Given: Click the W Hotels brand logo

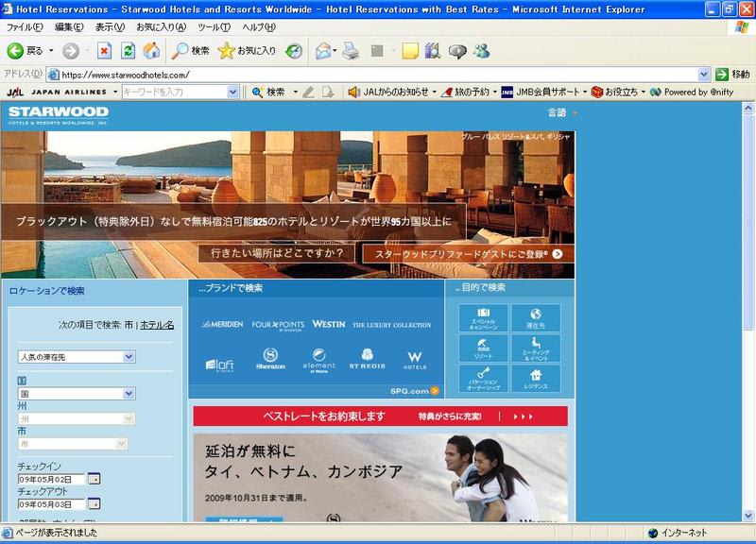Looking at the screenshot, I should pos(415,361).
